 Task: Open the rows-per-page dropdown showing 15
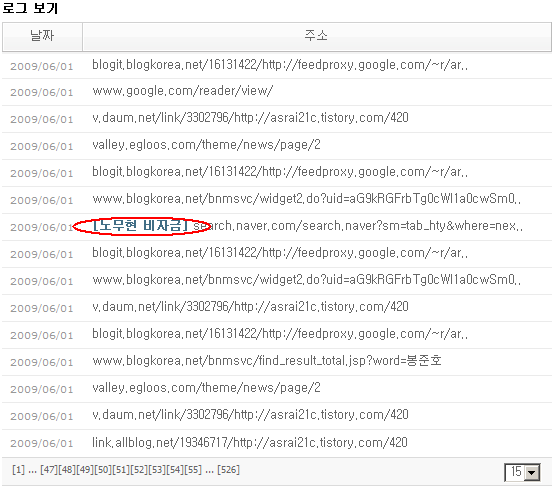tap(522, 472)
